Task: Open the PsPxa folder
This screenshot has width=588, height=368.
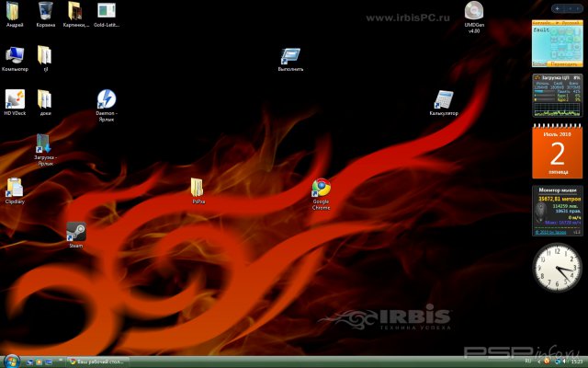Action: click(x=197, y=188)
